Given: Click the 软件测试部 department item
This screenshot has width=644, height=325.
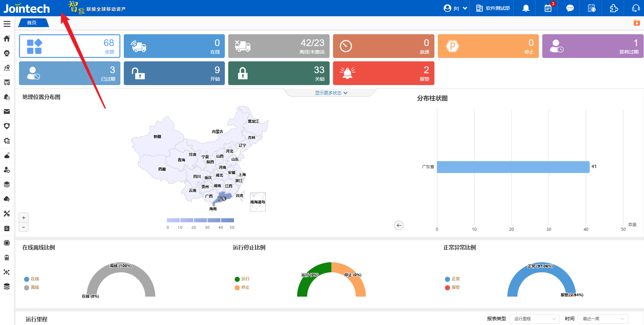Looking at the screenshot, I should pyautogui.click(x=493, y=8).
